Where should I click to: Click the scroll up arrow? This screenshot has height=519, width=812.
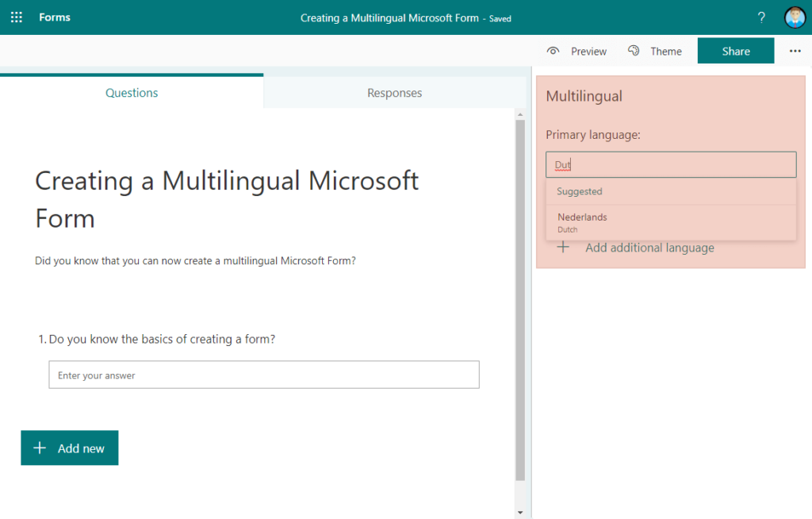520,114
